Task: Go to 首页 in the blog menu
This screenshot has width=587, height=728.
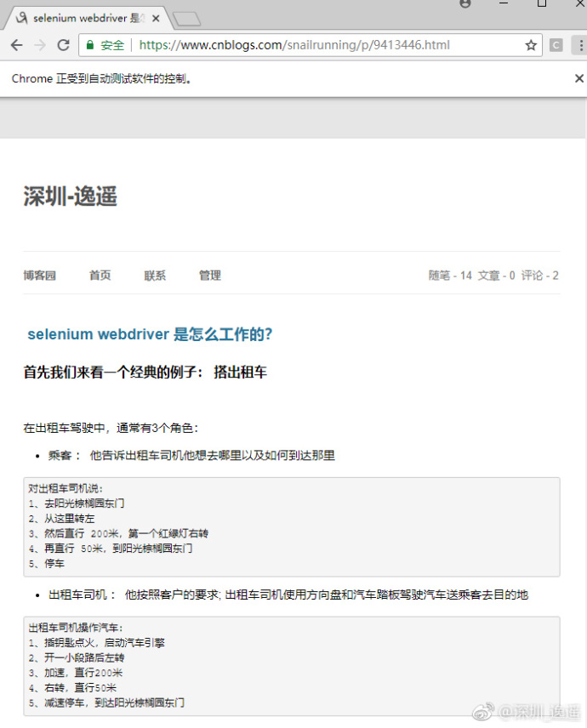Action: (100, 276)
